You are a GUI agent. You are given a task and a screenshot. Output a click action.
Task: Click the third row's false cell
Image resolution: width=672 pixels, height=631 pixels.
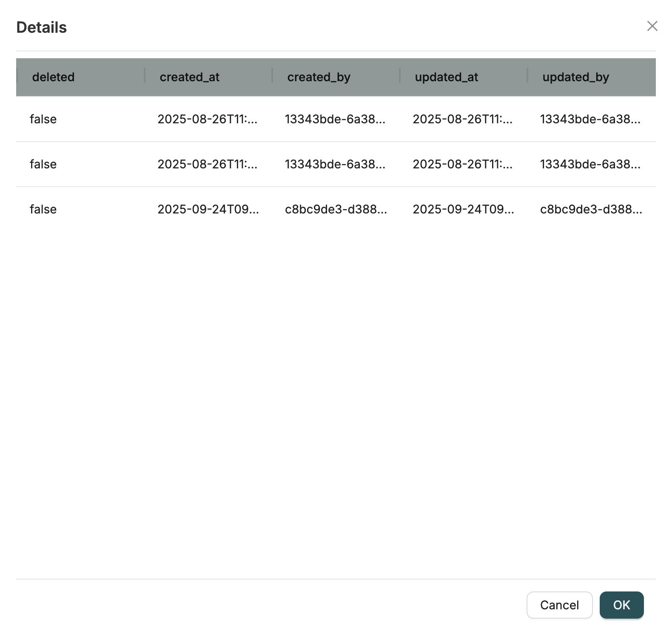coord(43,209)
